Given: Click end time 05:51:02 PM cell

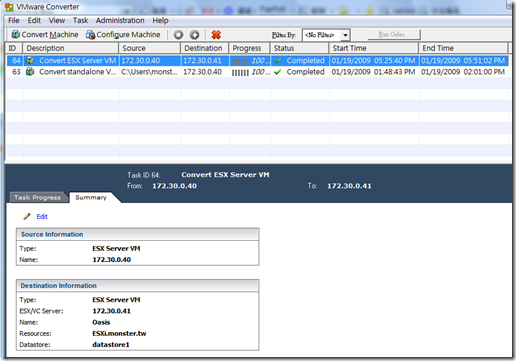Looking at the screenshot, I should (463, 61).
